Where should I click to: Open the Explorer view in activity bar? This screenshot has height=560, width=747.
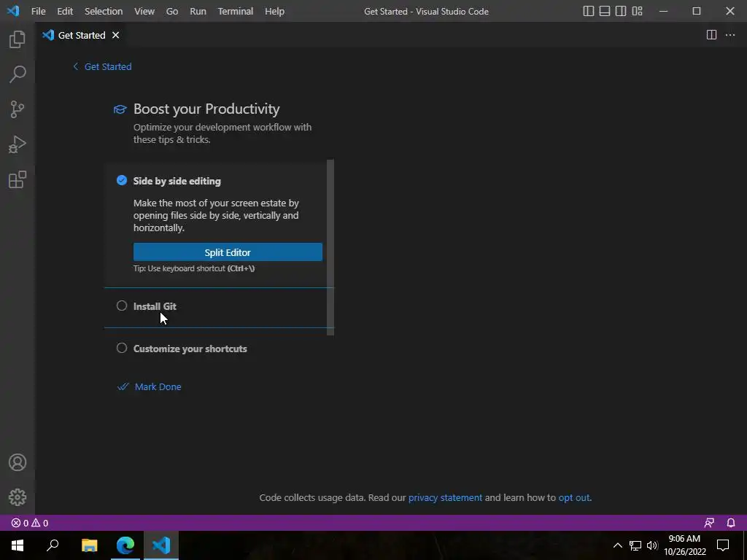pos(18,39)
